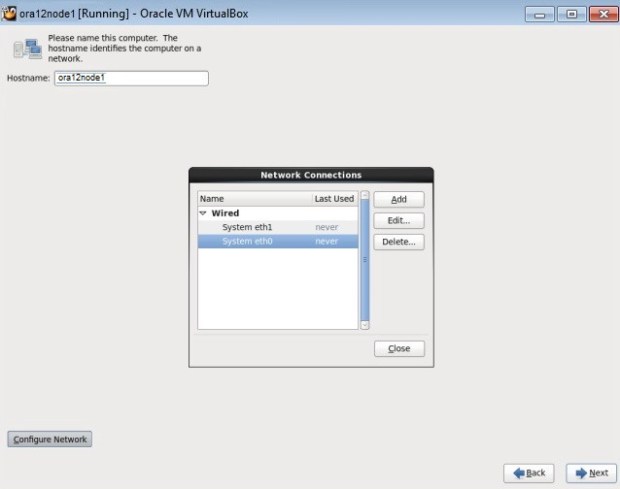Minimize the VirtualBox window
Viewport: 620px width, 489px height.
539,15
